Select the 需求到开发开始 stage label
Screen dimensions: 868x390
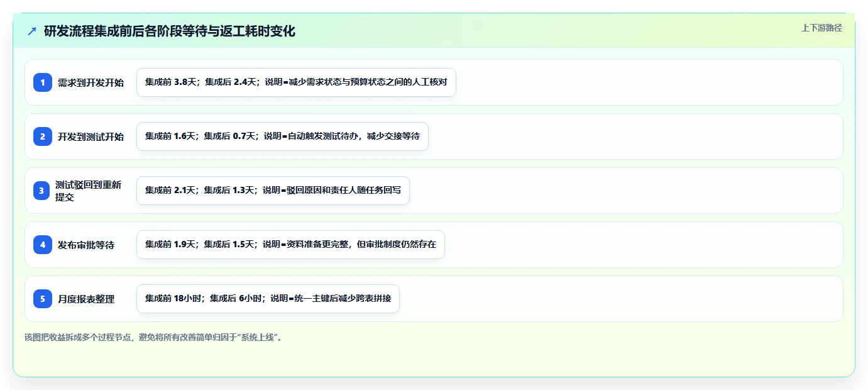tap(91, 82)
